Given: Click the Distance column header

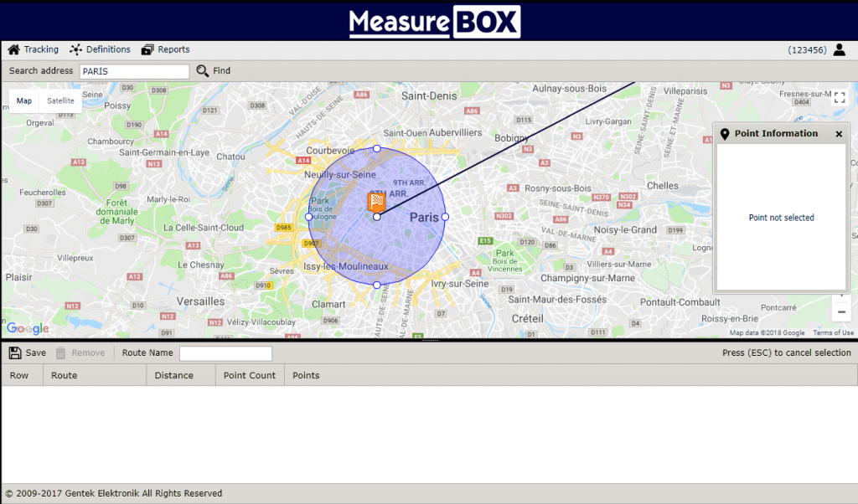Looking at the screenshot, I should coord(174,375).
